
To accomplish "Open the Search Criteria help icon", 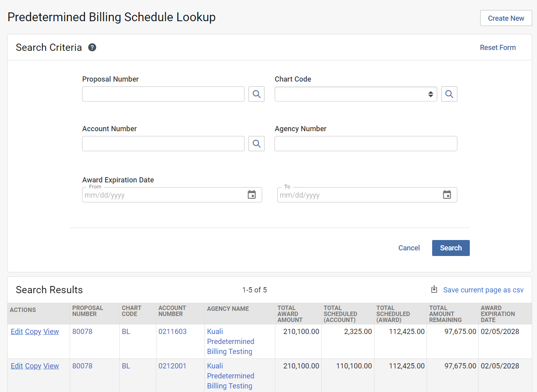I will tap(92, 47).
